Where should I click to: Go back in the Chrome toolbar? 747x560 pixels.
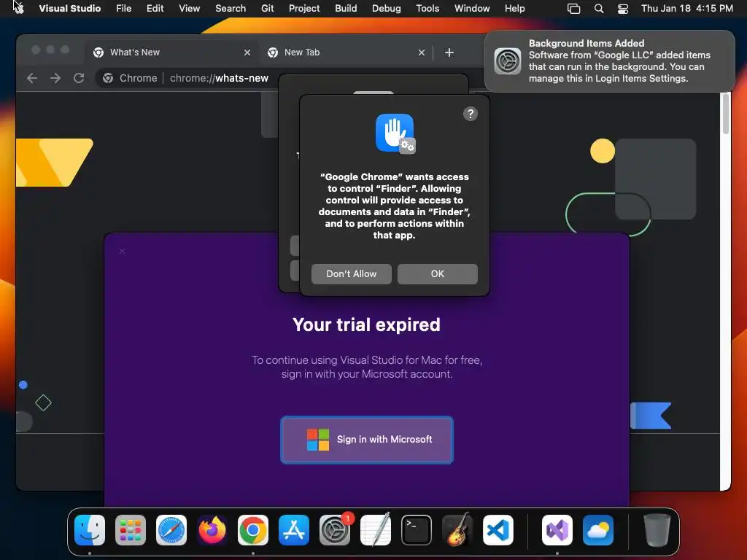32,78
